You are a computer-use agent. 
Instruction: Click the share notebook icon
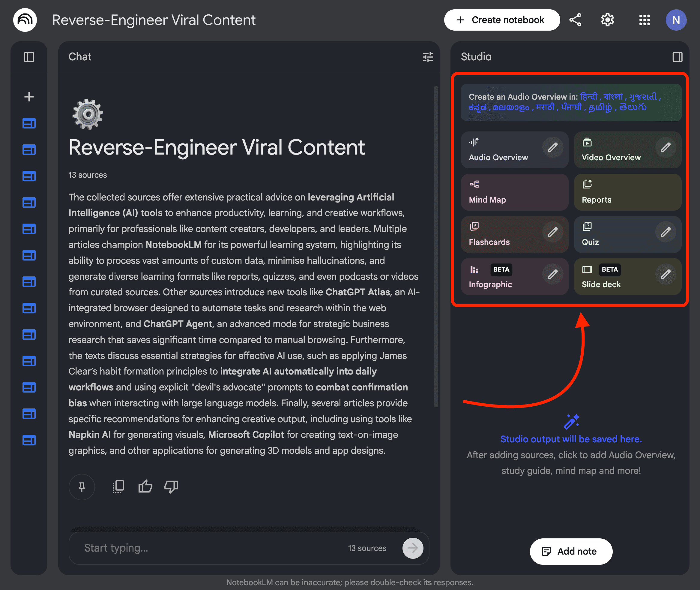pyautogui.click(x=575, y=20)
